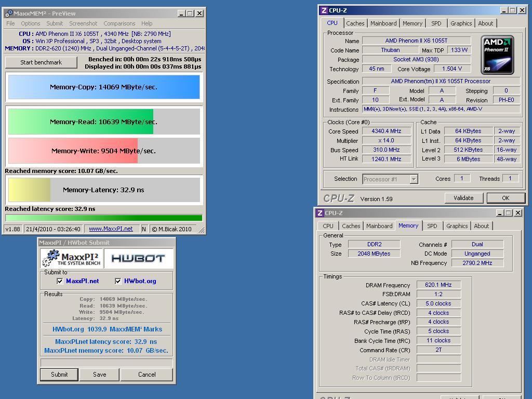Click the Bus Speed 310.0 MHz value
Image resolution: width=532 pixels, height=399 pixels.
tap(387, 150)
